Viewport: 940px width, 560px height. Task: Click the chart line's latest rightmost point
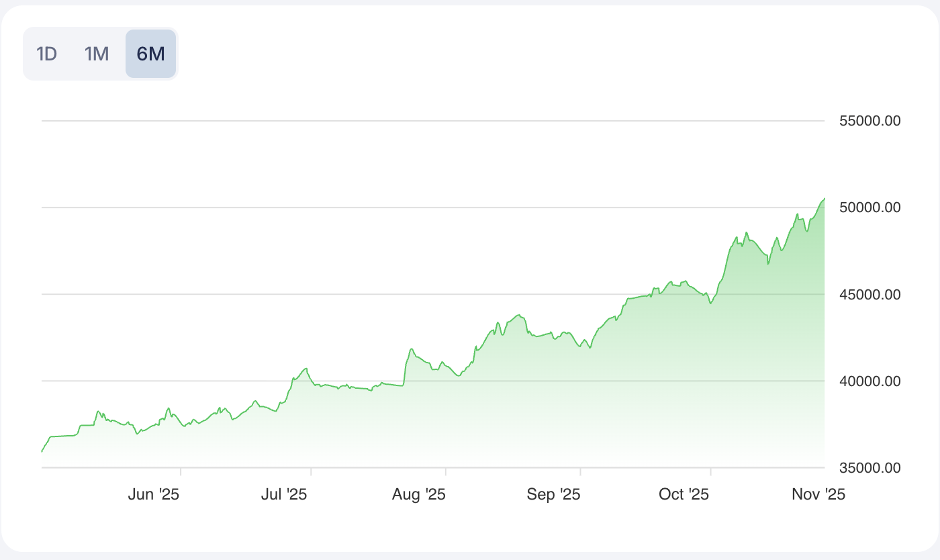click(824, 199)
